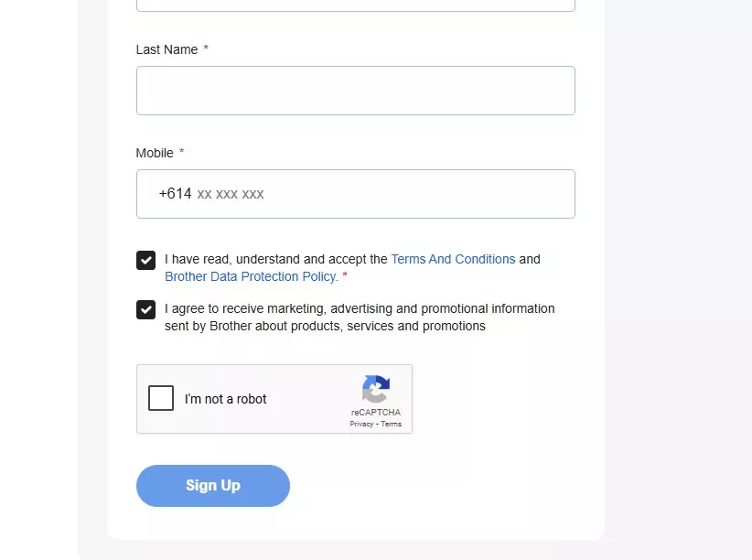Open the Terms And Conditions link

(453, 259)
